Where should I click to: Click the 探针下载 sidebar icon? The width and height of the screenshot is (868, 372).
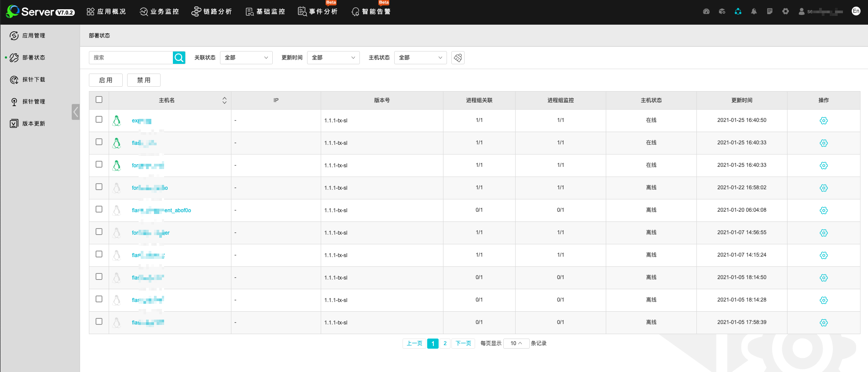14,80
